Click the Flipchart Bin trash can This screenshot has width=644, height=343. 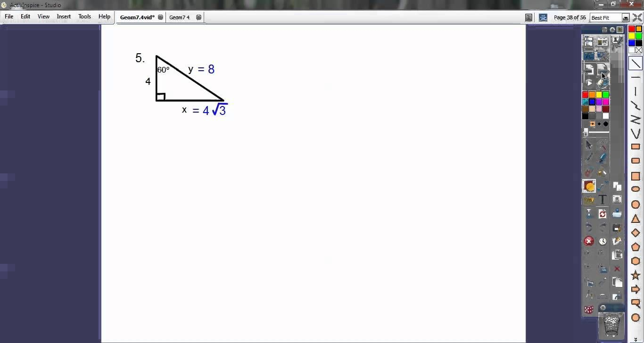[x=611, y=325]
